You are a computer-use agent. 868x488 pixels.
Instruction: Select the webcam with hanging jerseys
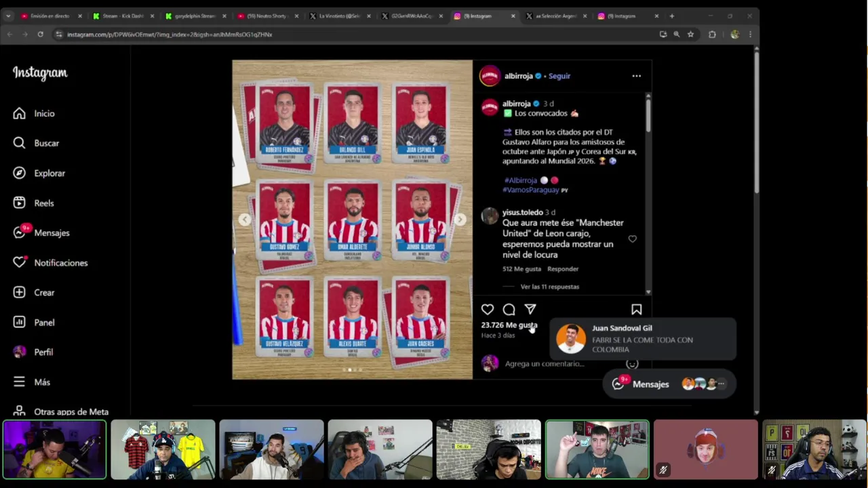click(163, 449)
